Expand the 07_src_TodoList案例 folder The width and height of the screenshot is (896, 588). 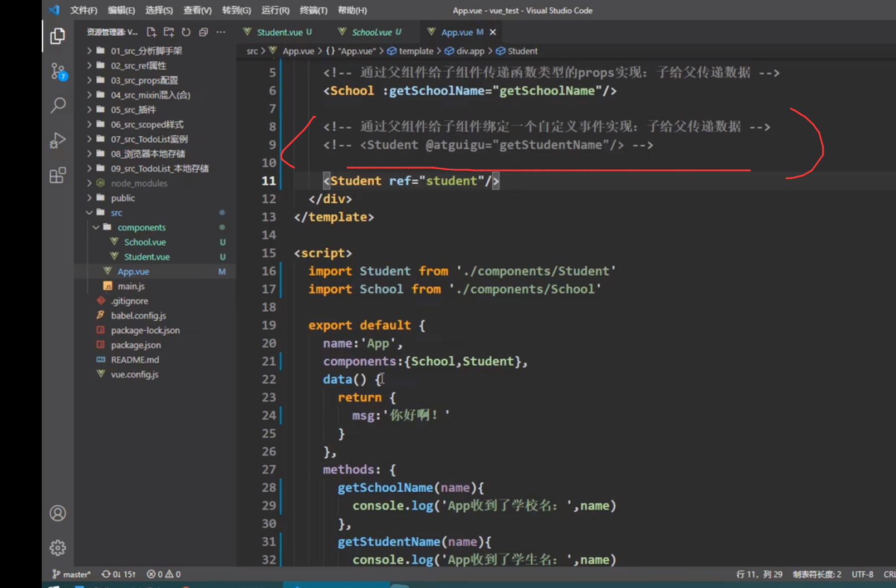pyautogui.click(x=149, y=139)
